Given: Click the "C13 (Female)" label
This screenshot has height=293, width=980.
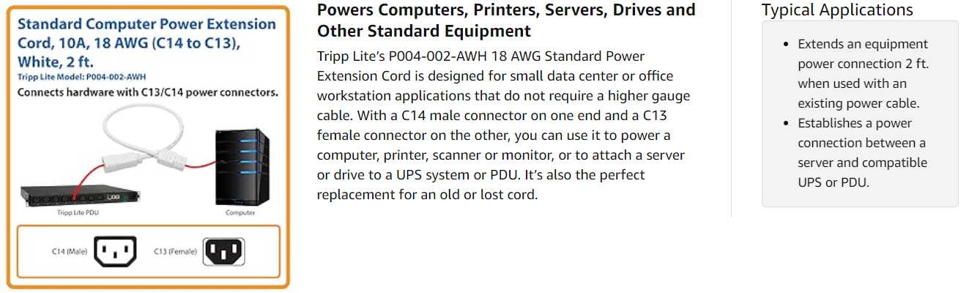Looking at the screenshot, I should coord(175,252).
